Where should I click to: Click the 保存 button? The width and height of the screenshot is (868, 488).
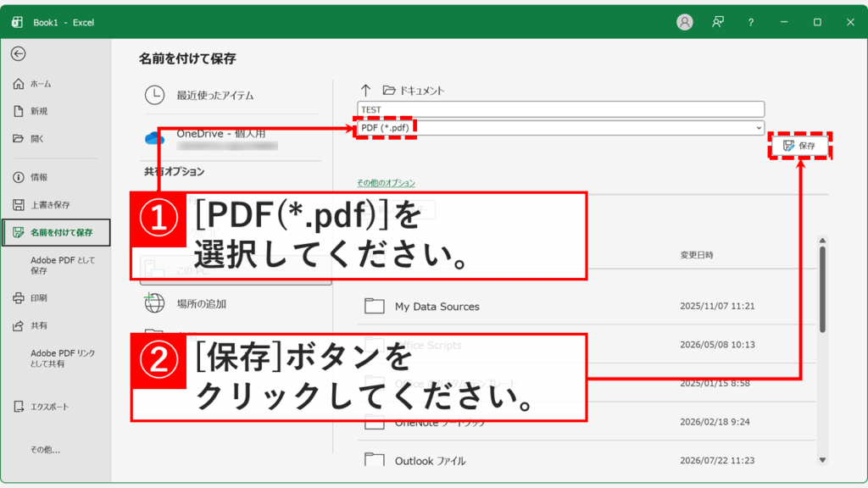(800, 146)
